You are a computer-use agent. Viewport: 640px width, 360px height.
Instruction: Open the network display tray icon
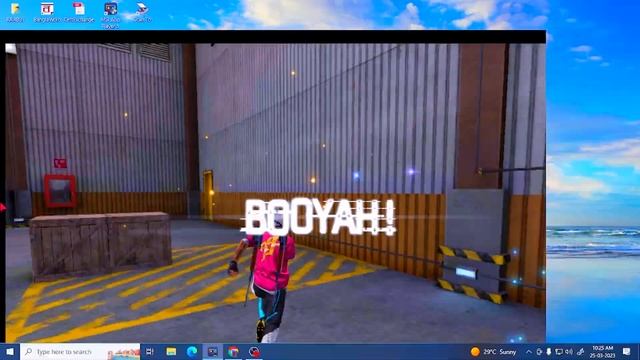point(559,351)
